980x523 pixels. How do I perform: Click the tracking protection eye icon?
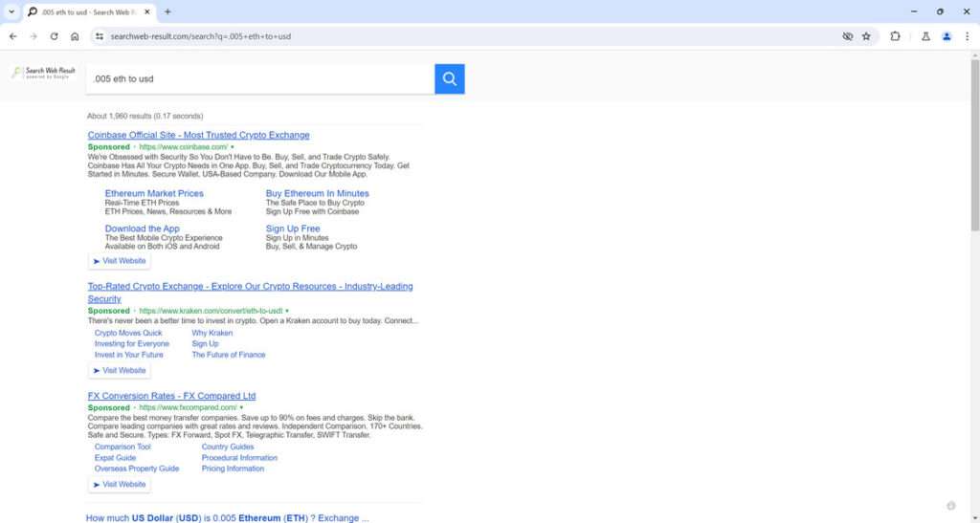click(848, 37)
